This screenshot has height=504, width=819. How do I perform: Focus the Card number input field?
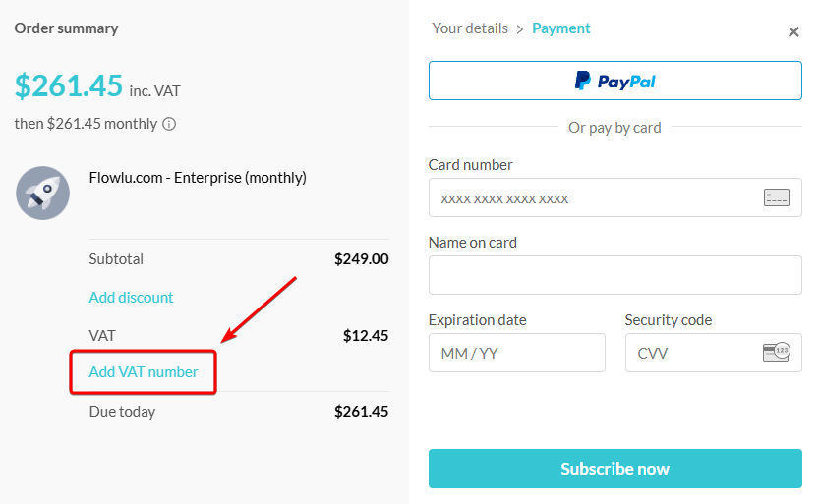614,197
